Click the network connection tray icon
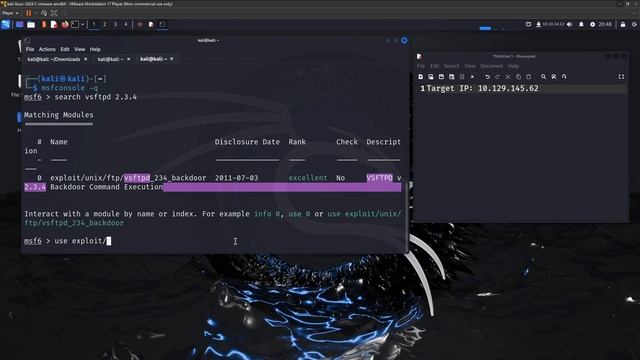This screenshot has height=360, width=640. [x=538, y=24]
